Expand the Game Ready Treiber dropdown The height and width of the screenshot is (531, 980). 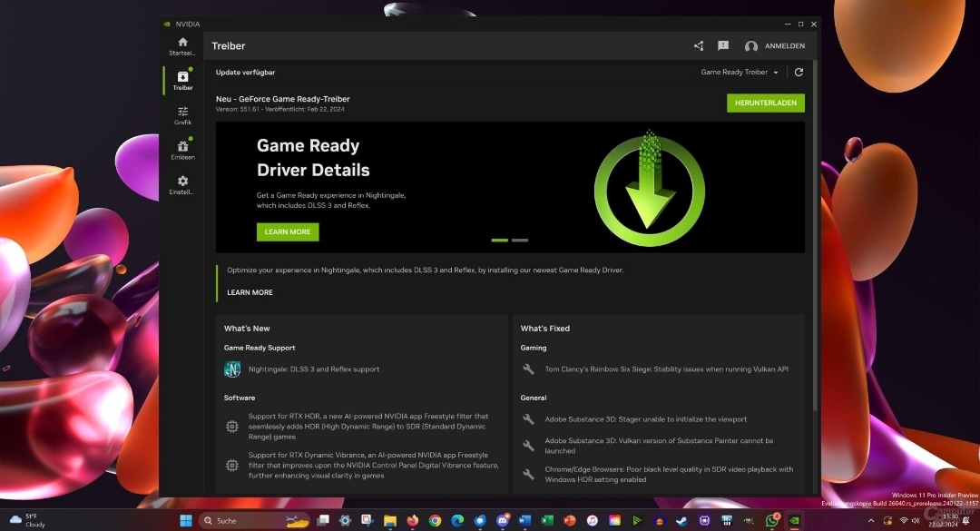pos(740,72)
